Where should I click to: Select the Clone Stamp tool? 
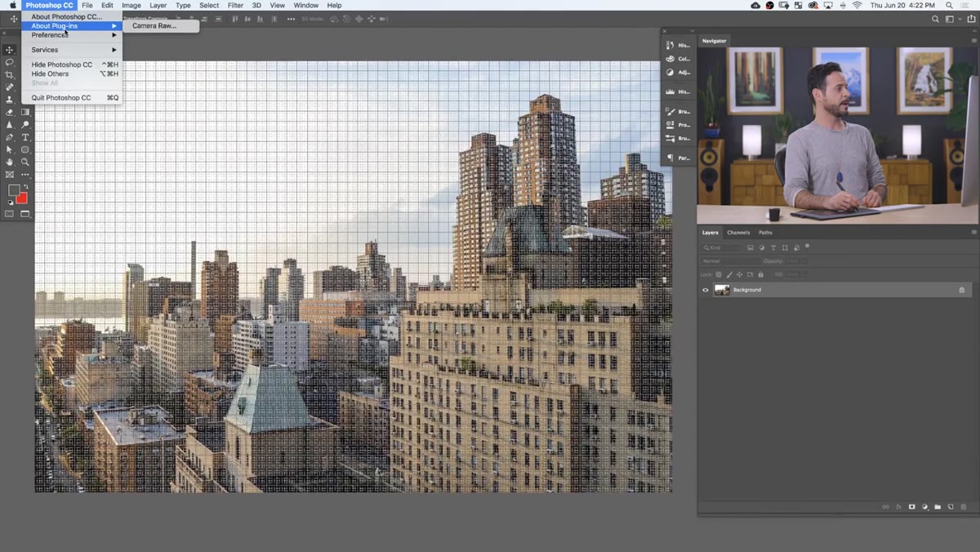click(10, 100)
